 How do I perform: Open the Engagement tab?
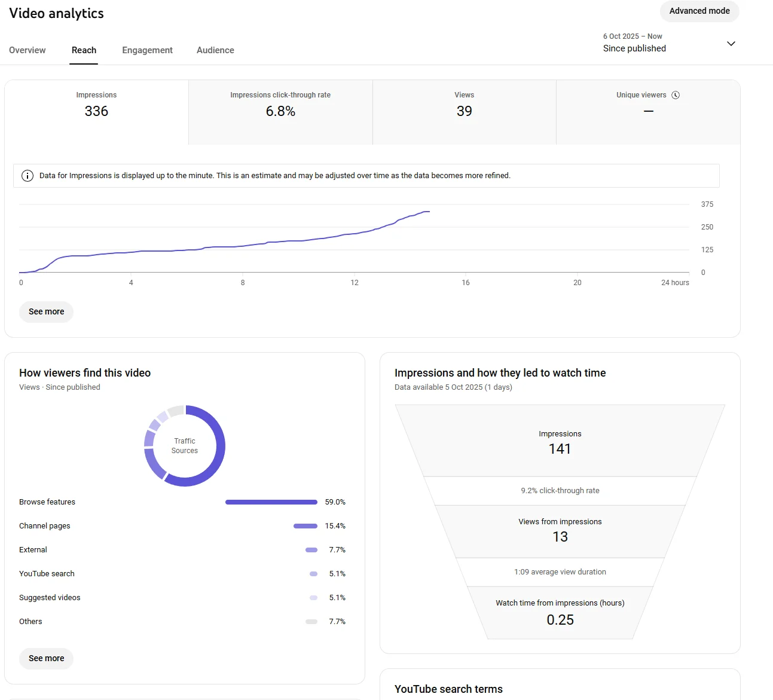coord(147,50)
